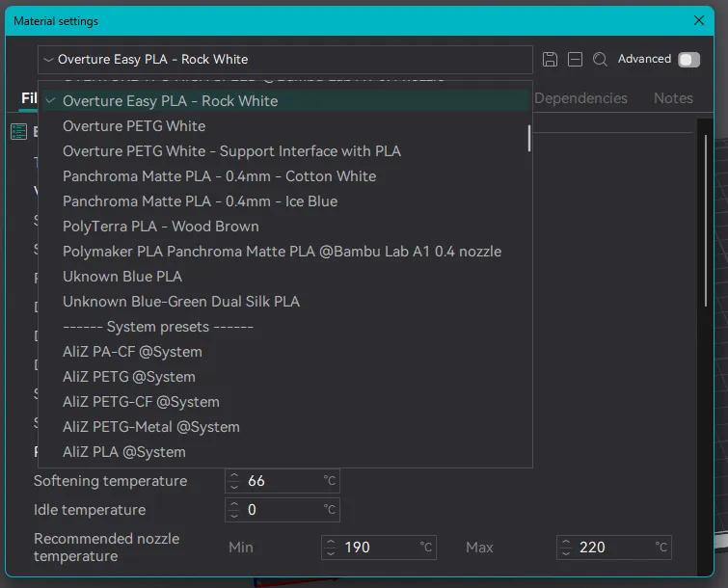Click the search magnifier icon
Screen dimensions: 728x588
click(600, 60)
